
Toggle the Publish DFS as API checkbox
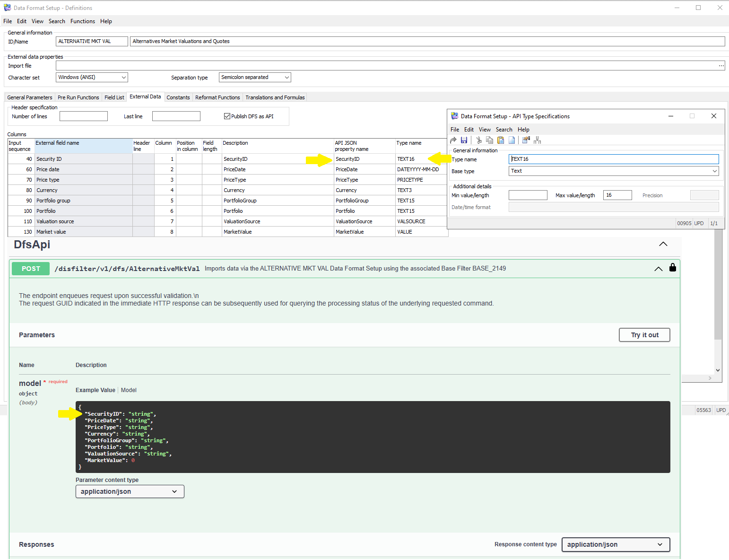pos(227,116)
